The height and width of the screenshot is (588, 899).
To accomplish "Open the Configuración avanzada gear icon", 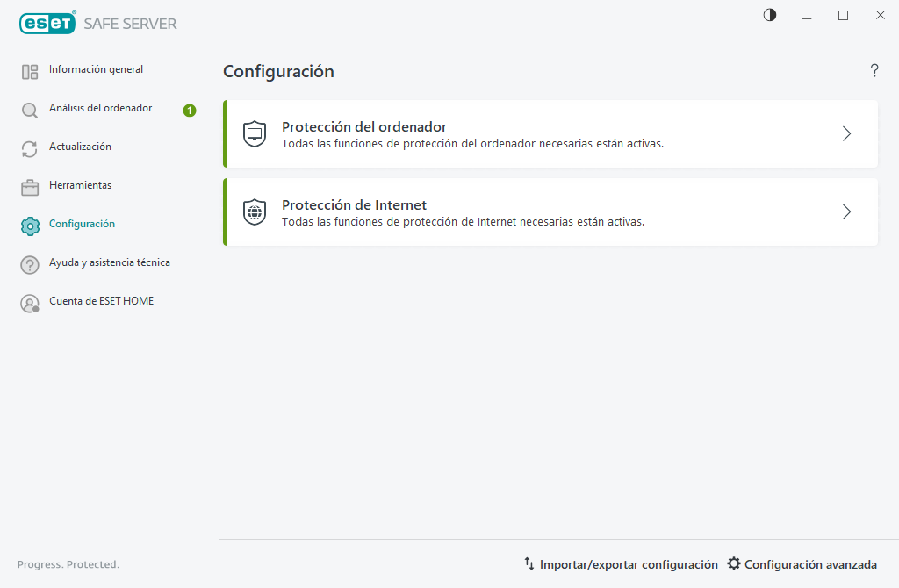I will click(734, 564).
